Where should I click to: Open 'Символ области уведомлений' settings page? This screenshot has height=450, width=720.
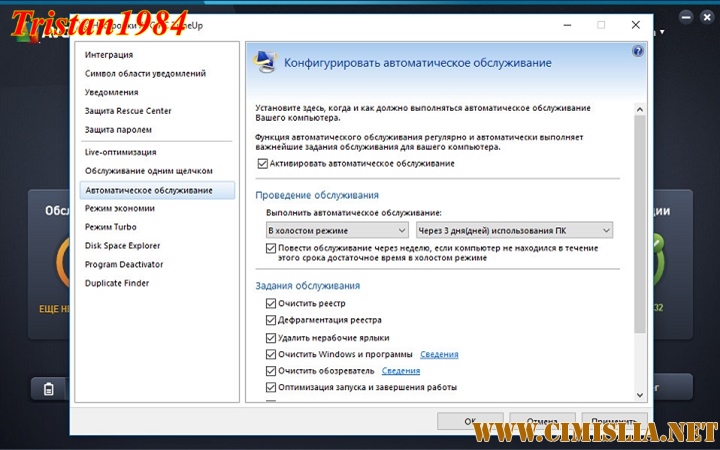[x=145, y=73]
